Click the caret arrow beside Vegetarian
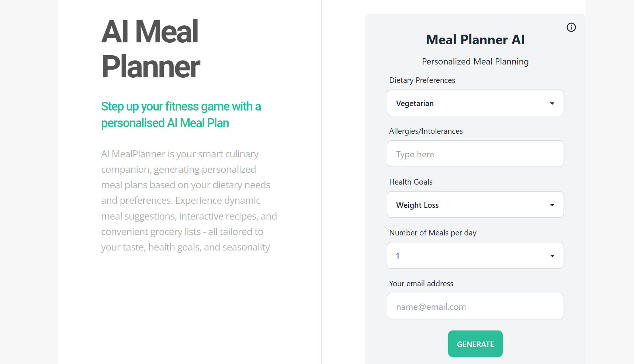This screenshot has width=634, height=364. [552, 104]
